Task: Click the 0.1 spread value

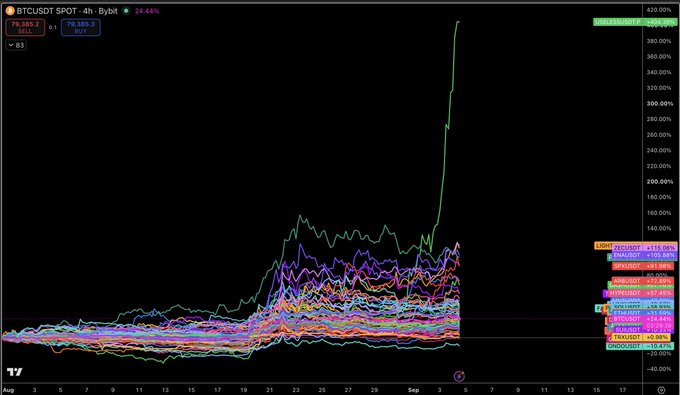Action: click(x=53, y=27)
